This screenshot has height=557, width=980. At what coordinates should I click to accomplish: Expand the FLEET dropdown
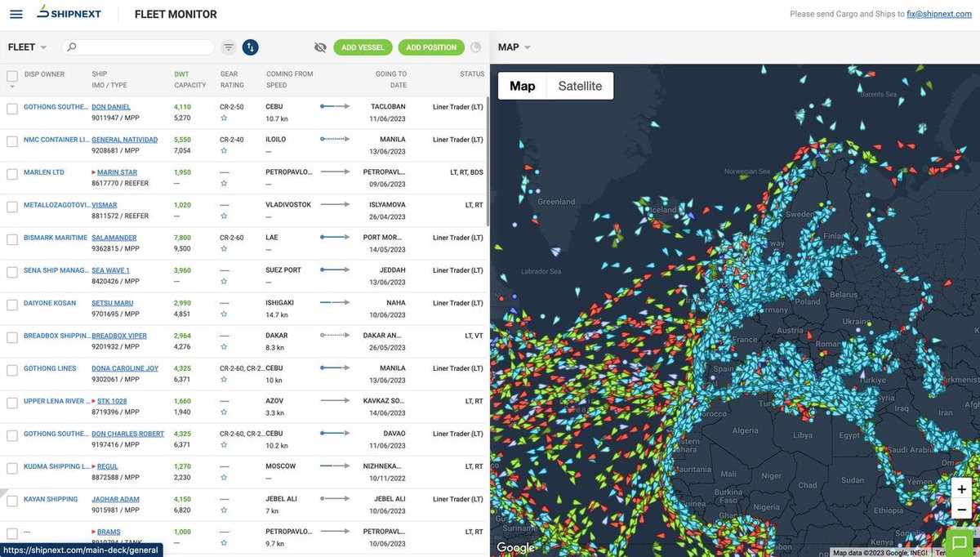click(28, 47)
